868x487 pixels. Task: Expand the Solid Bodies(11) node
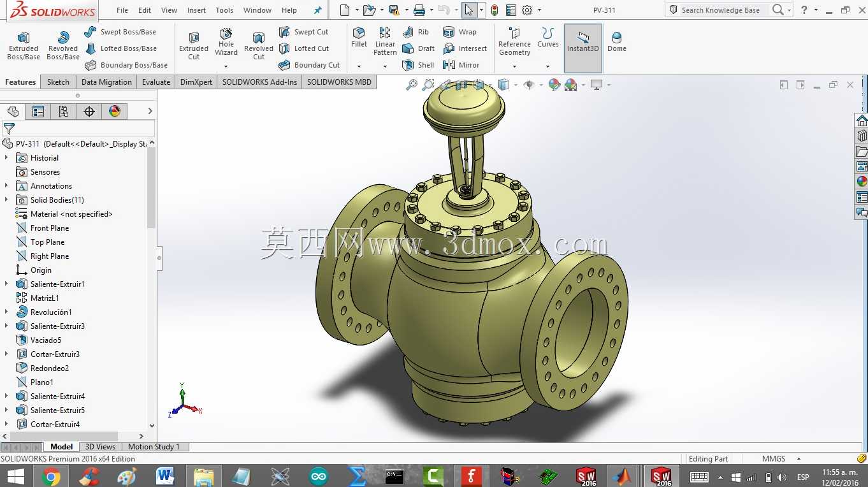pyautogui.click(x=6, y=200)
